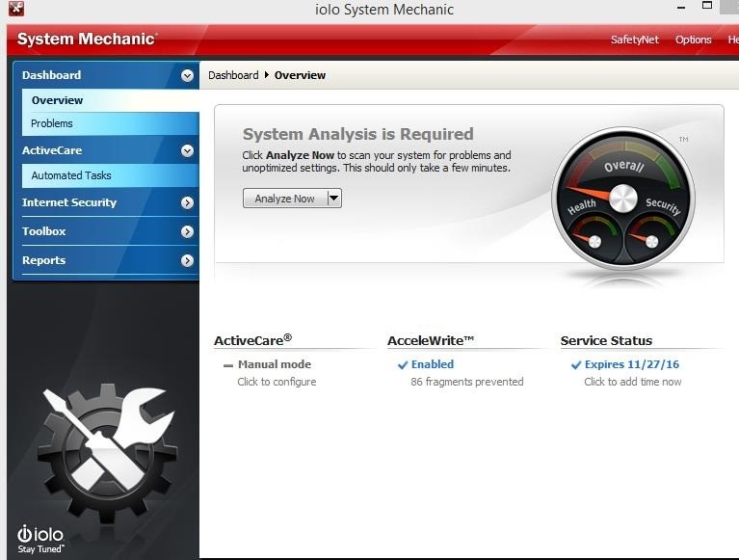Collapse the Dashboard section chevron
Screen dimensions: 739x560
[187, 75]
